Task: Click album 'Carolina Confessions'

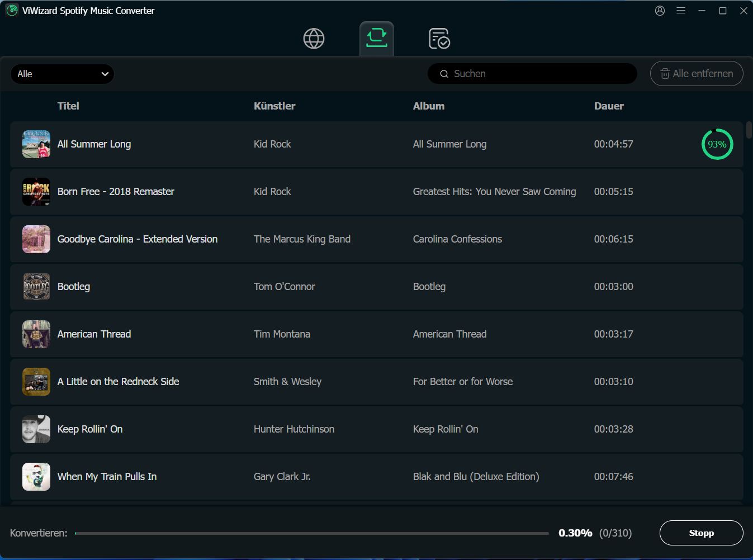Action: [x=457, y=239]
